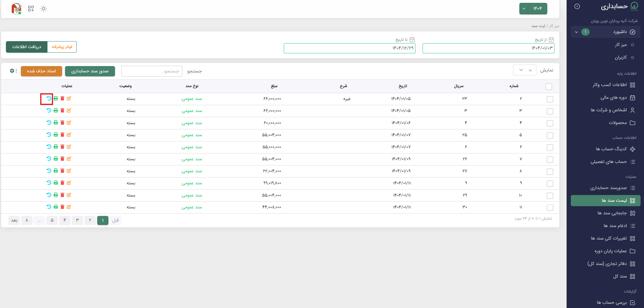Delete document number ۴ with trash icon
Screen dimensions: 644x308
(x=62, y=122)
